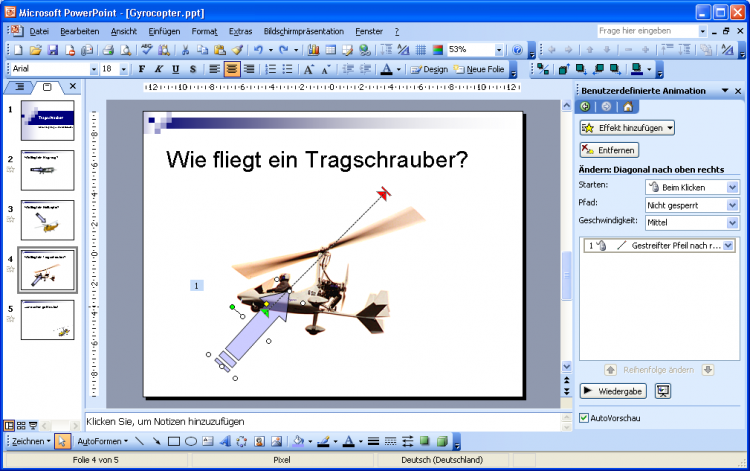Viewport: 750px width, 471px height.
Task: Click the Save icon in toolbar
Action: [x=52, y=50]
